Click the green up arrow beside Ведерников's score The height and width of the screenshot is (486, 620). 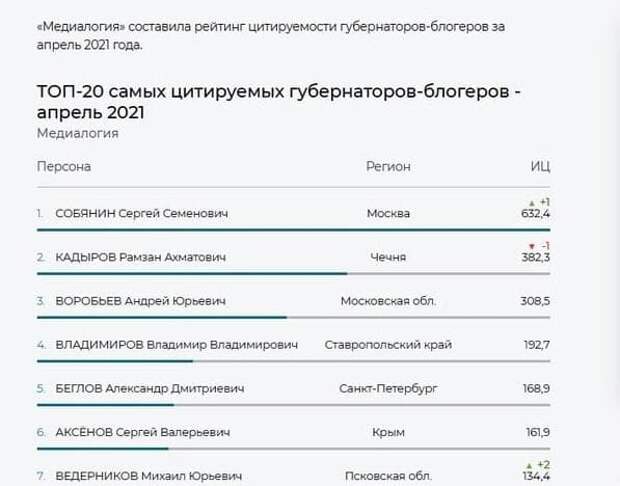(x=530, y=465)
